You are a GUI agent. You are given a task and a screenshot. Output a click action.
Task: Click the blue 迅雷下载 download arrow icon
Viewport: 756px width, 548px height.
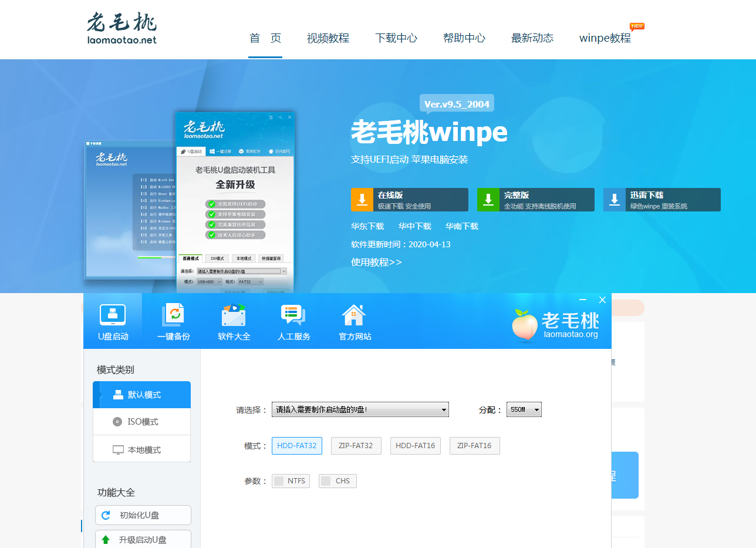pos(615,200)
